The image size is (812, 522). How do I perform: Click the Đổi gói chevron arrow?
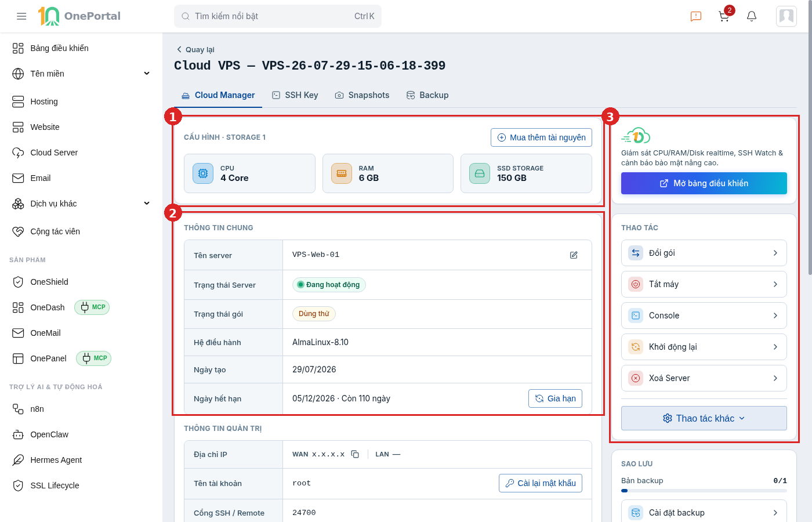(x=775, y=253)
